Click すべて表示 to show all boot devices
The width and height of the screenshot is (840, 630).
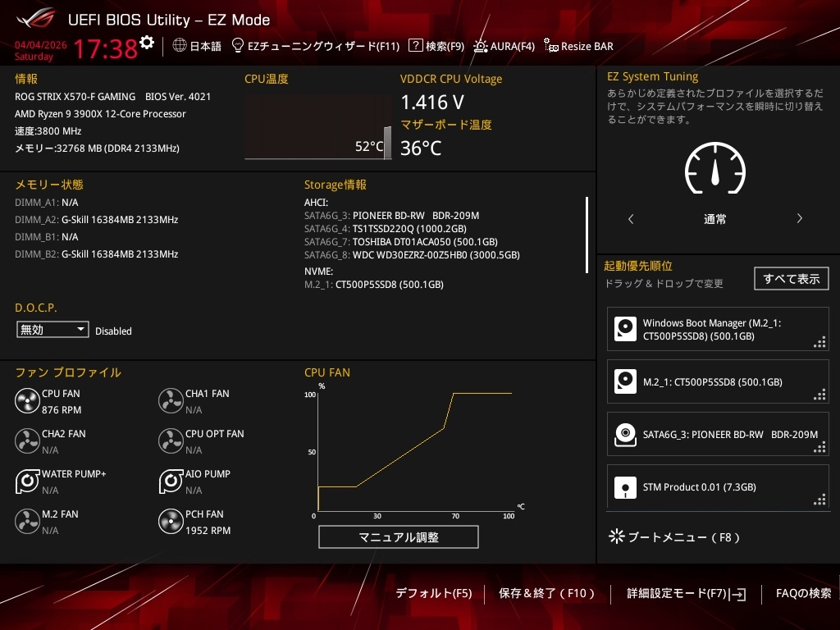pos(791,278)
